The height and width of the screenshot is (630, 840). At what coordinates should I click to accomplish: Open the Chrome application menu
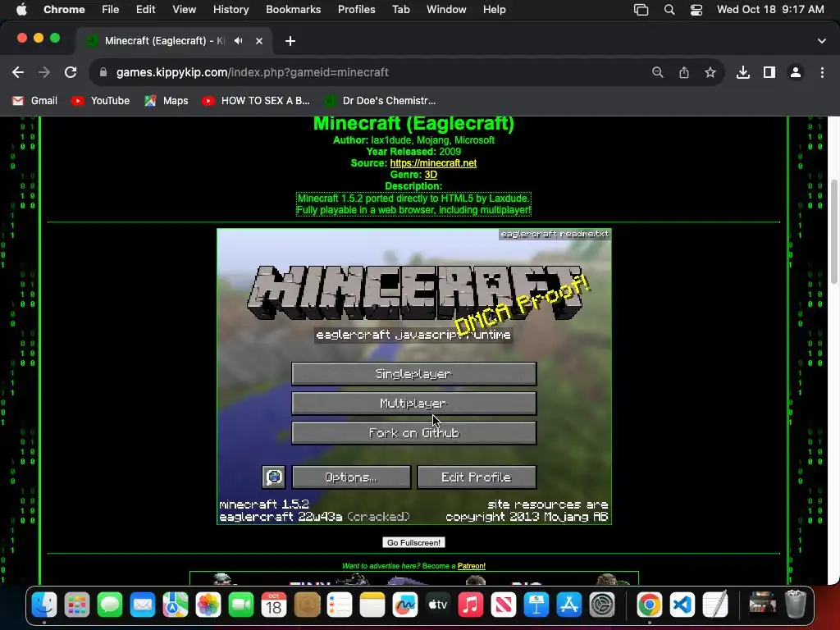(64, 10)
